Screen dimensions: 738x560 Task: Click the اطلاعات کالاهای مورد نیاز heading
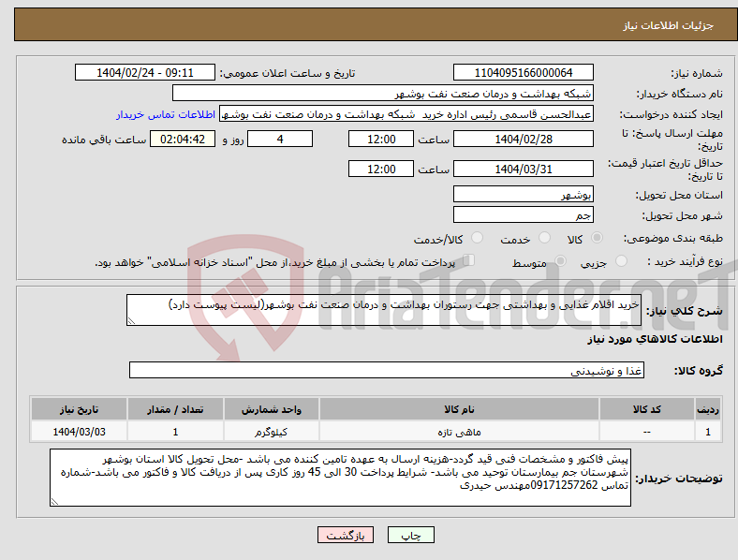tap(655, 339)
